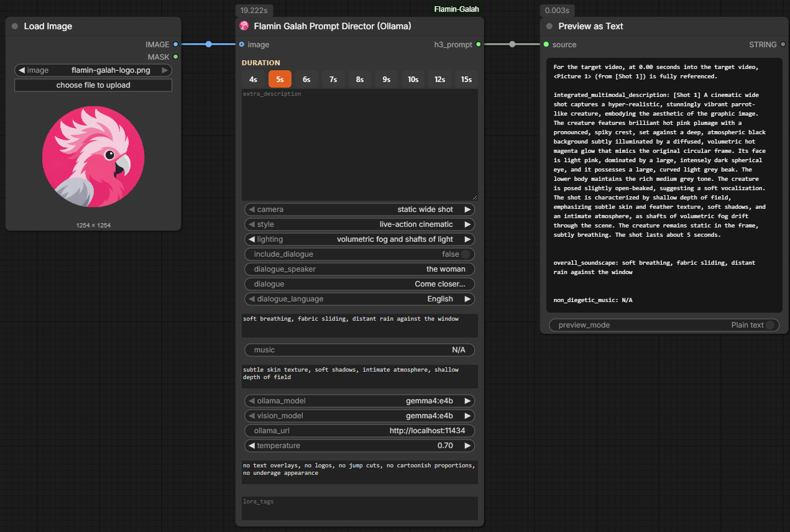The height and width of the screenshot is (532, 790).
Task: Open style dropdown showing live-action cinematic
Action: (x=360, y=224)
